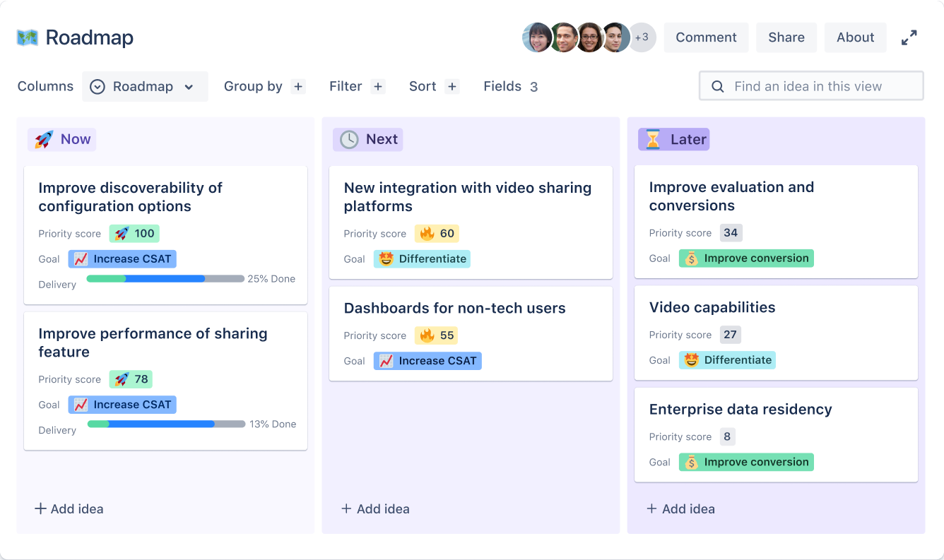Click the clock icon on the Next column header
The image size is (944, 560).
coord(348,139)
